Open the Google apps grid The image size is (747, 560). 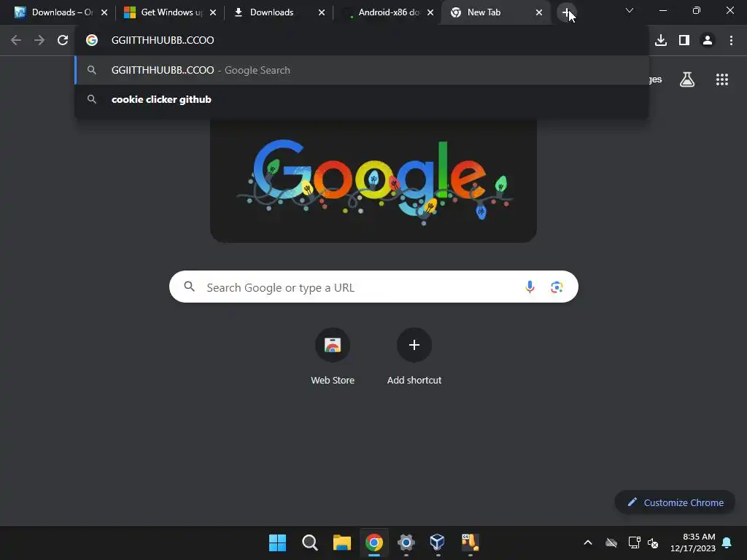[x=722, y=79]
